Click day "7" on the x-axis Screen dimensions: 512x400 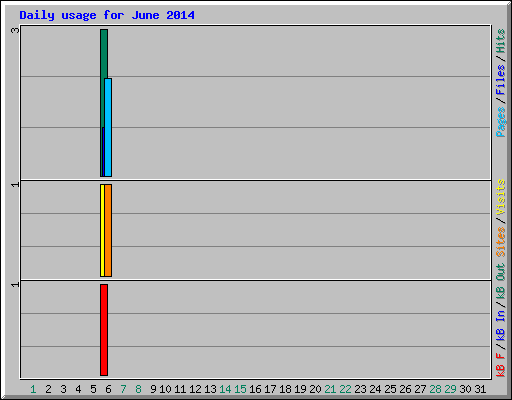point(123,389)
